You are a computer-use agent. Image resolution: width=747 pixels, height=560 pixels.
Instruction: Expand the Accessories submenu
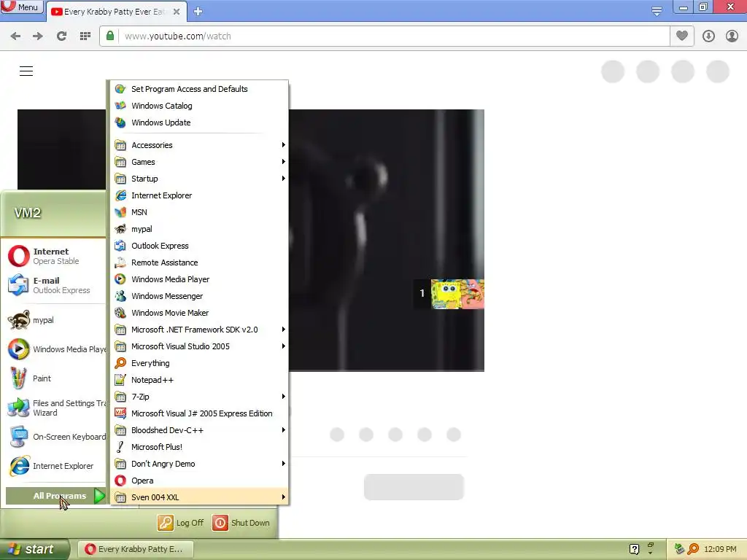(198, 145)
